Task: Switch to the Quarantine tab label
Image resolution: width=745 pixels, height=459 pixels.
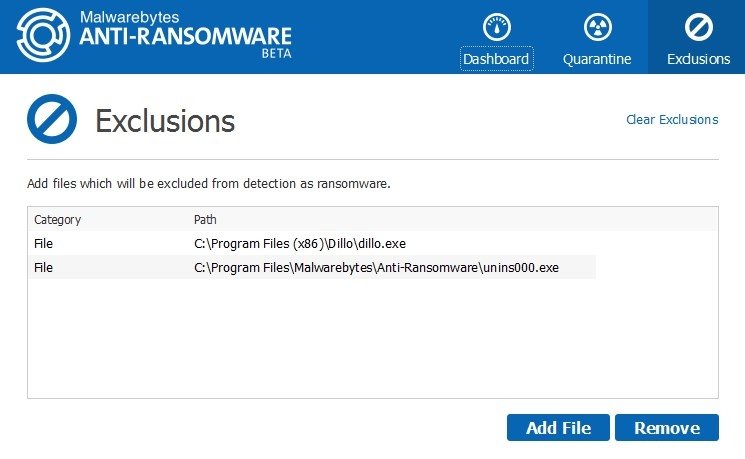Action: tap(597, 59)
